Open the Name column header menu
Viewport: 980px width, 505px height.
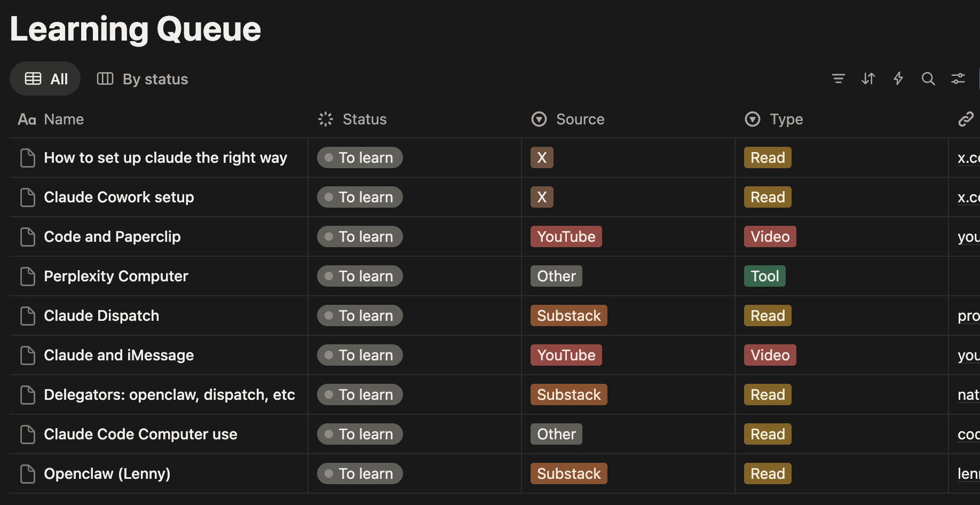pyautogui.click(x=64, y=119)
